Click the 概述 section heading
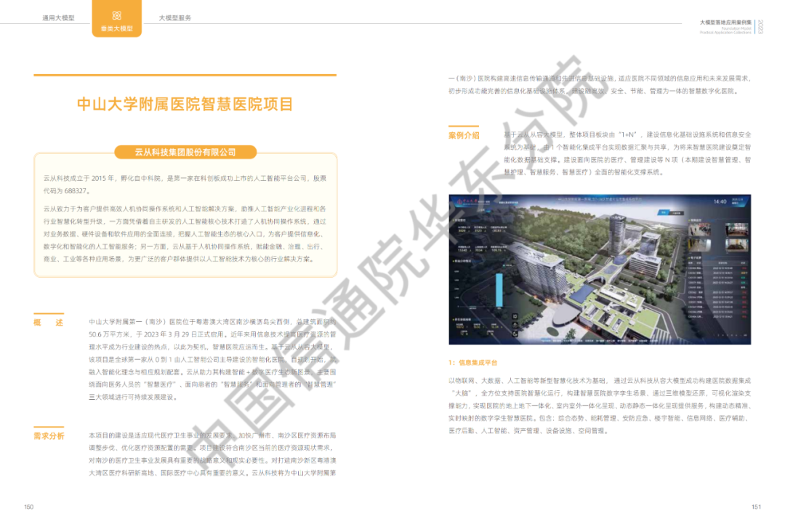The width and height of the screenshot is (785, 532). tap(49, 323)
